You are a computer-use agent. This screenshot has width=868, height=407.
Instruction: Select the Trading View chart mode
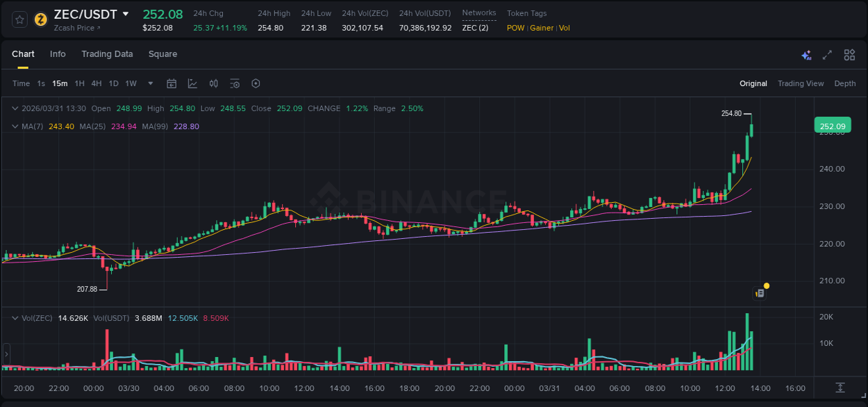[801, 83]
